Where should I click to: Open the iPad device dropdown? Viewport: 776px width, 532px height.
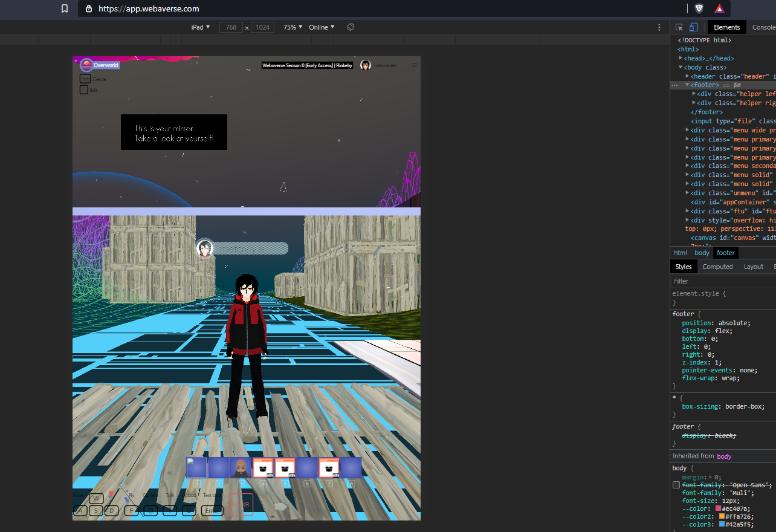point(200,27)
